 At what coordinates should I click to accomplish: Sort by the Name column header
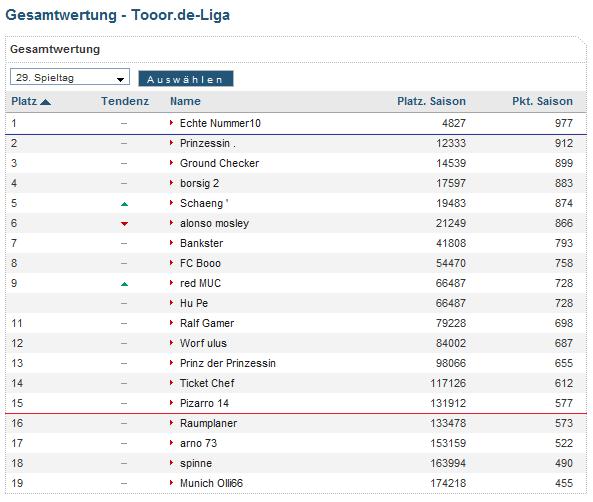(x=185, y=101)
